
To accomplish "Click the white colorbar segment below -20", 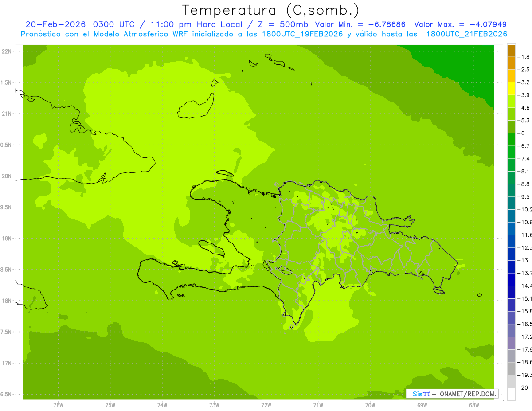I will [x=511, y=394].
